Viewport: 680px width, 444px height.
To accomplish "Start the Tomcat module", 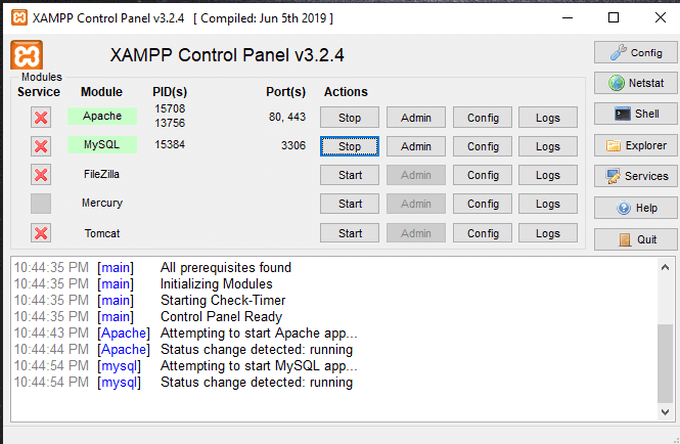I will [350, 234].
